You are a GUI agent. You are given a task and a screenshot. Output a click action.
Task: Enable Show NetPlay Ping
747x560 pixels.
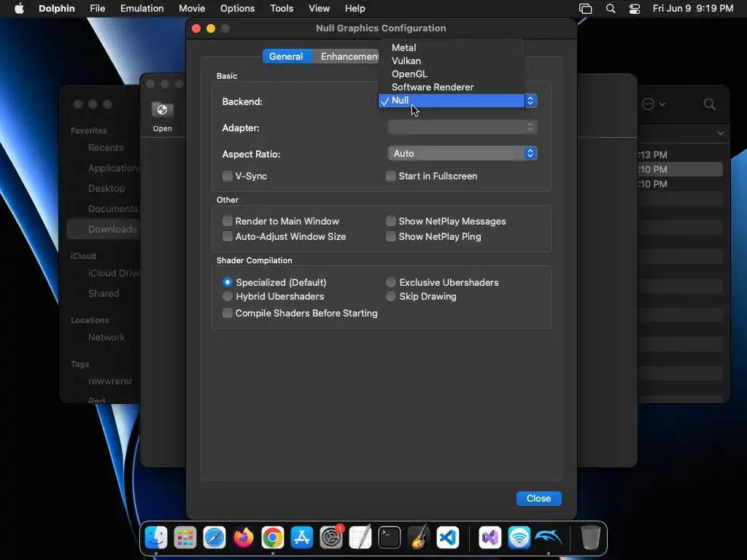tap(391, 237)
